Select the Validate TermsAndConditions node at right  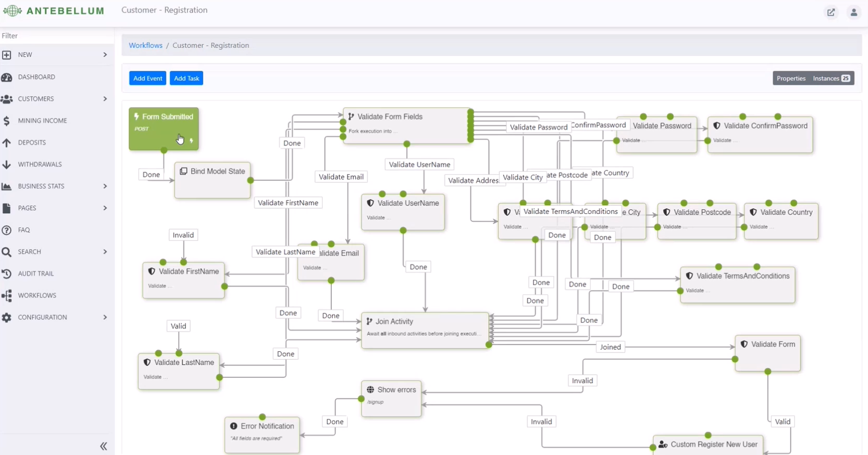coord(738,285)
